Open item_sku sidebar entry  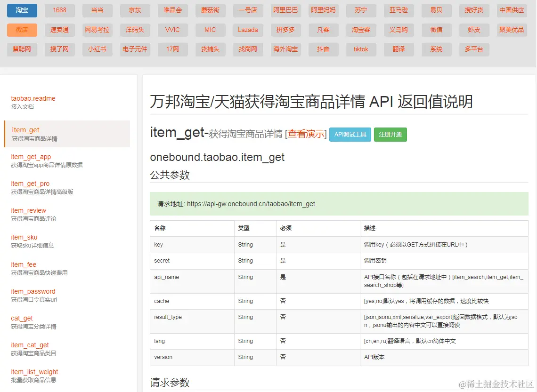tap(32, 241)
